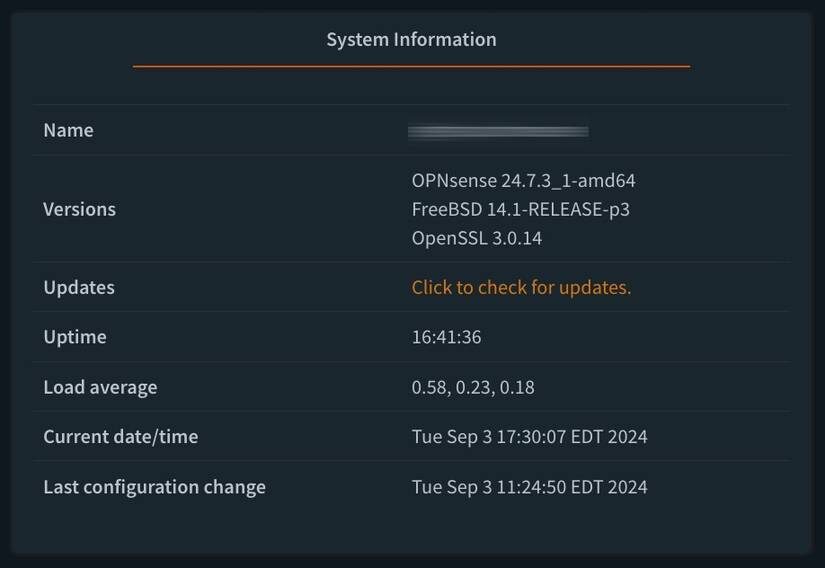
Task: Click the Load average label
Action: pyautogui.click(x=100, y=387)
